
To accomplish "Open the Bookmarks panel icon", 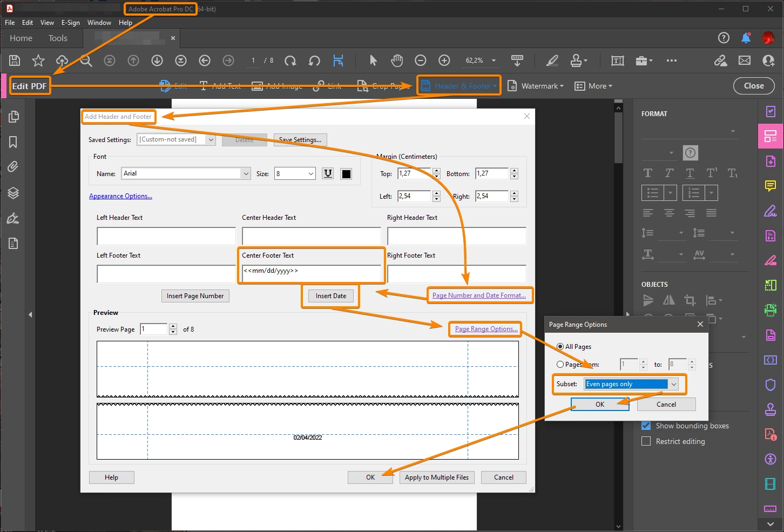I will click(x=13, y=142).
